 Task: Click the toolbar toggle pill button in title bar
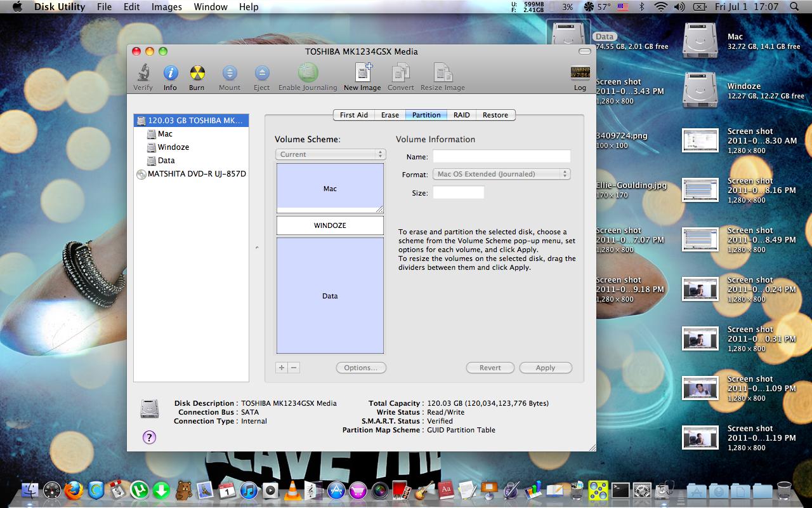pos(584,51)
